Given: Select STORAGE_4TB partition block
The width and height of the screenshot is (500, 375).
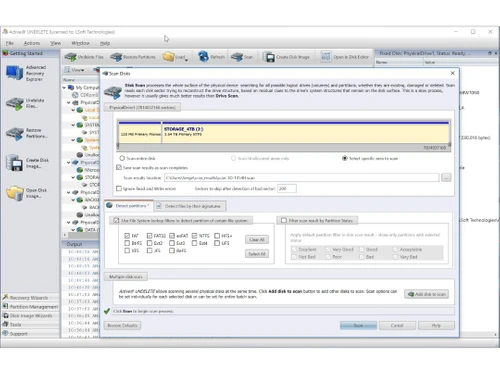Looking at the screenshot, I should pos(306,133).
